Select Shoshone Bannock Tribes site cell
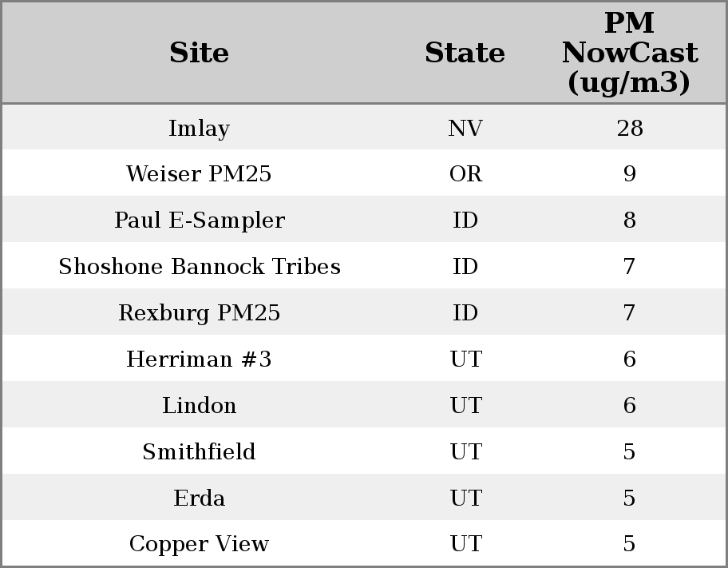 (x=199, y=267)
